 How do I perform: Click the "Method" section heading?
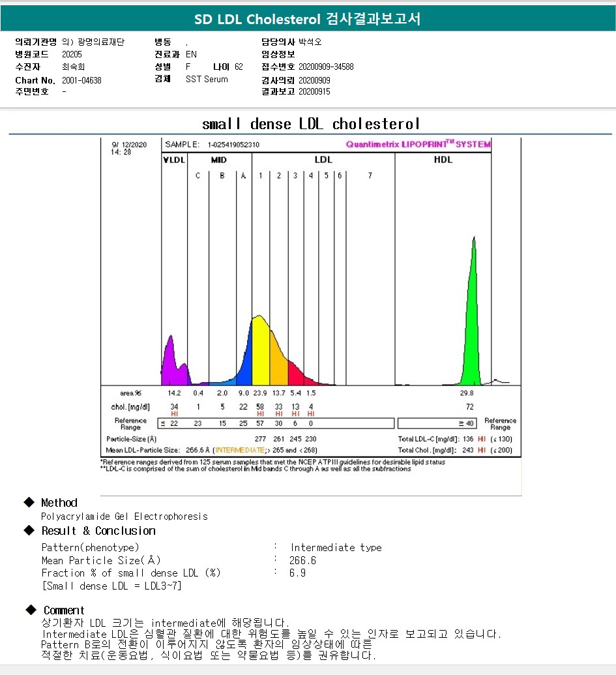click(x=59, y=502)
